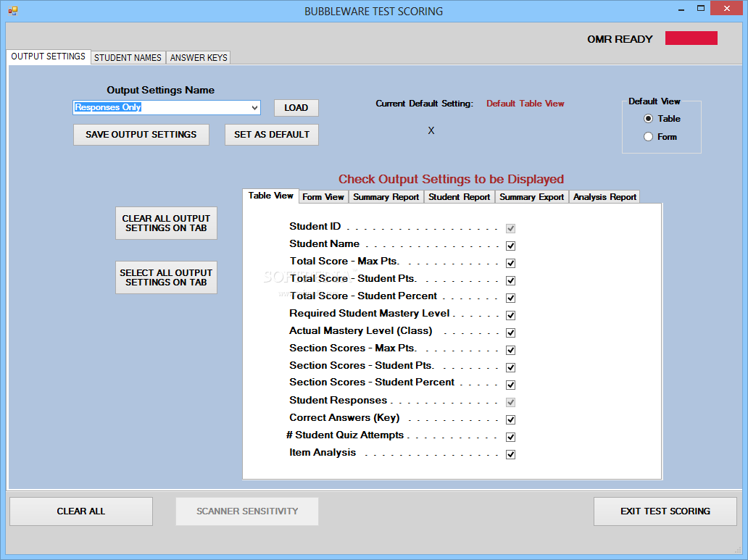This screenshot has width=748, height=560.
Task: Uncheck Total Score - Max Pts. checkbox
Action: click(x=510, y=263)
